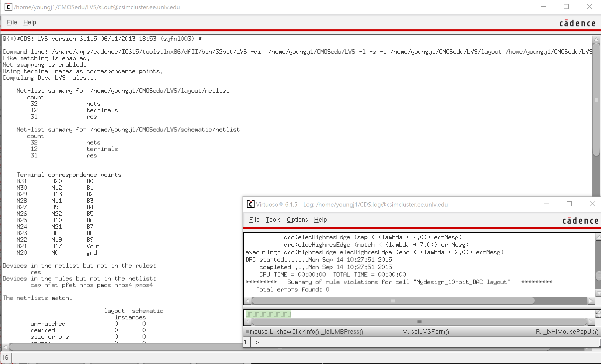
Task: Open the Tools menu
Action: 273,219
